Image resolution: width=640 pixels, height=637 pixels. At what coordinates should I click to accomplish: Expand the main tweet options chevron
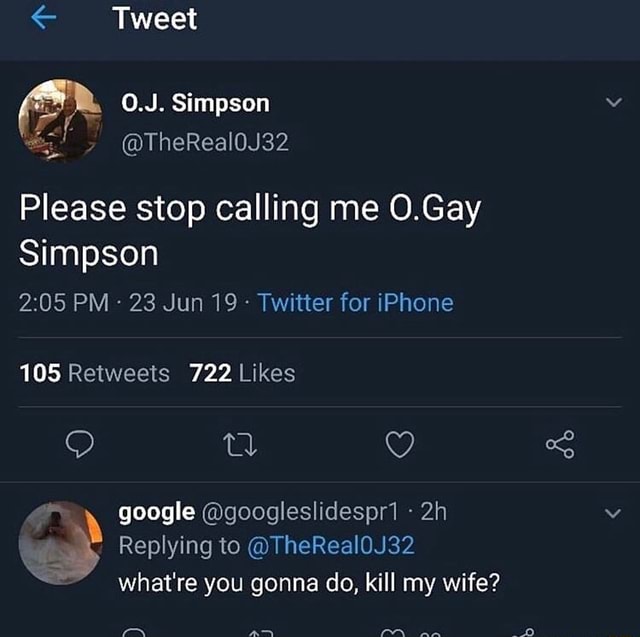[x=614, y=102]
